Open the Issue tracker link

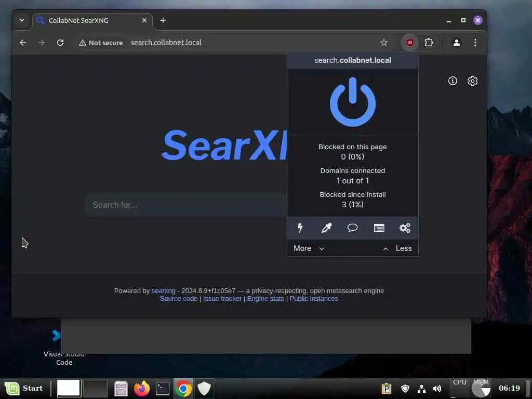[x=222, y=299]
